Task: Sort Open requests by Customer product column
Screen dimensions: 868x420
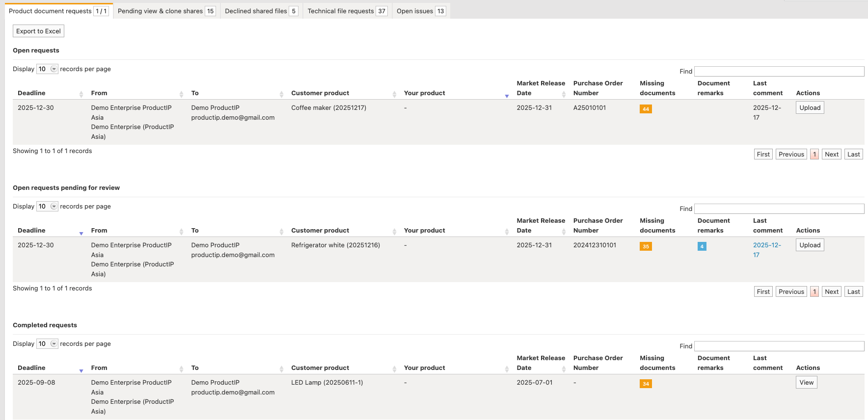Action: click(320, 93)
